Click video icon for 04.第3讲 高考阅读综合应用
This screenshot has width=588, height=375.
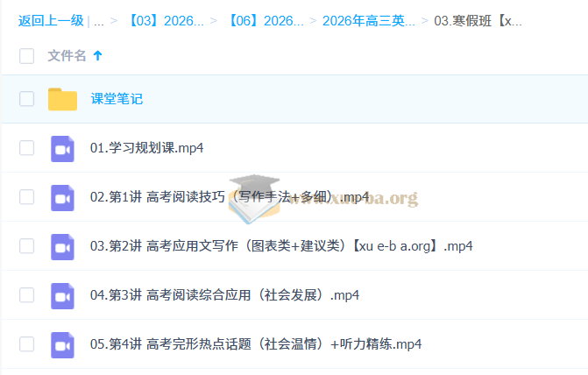coord(62,295)
